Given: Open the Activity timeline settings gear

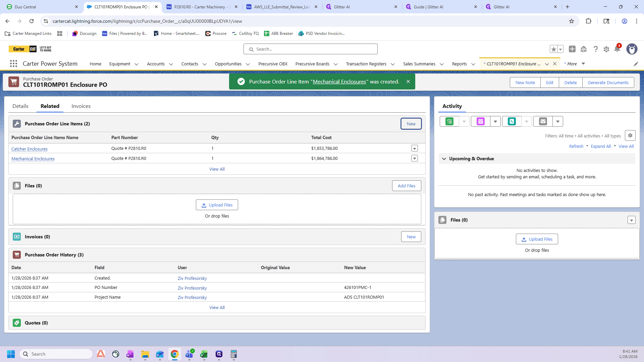Looking at the screenshot, I should pyautogui.click(x=630, y=135).
